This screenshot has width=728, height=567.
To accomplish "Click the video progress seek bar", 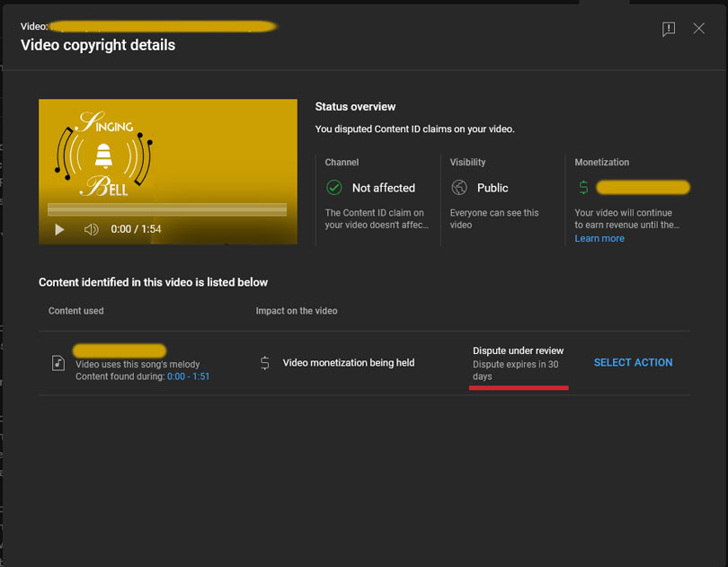I will 167,209.
